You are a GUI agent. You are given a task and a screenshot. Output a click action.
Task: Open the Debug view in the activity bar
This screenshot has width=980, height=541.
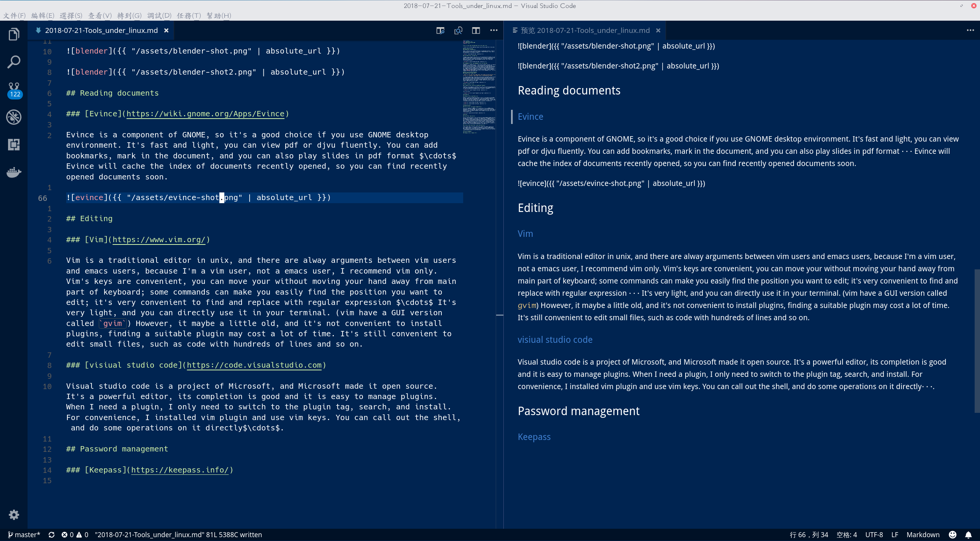14,117
